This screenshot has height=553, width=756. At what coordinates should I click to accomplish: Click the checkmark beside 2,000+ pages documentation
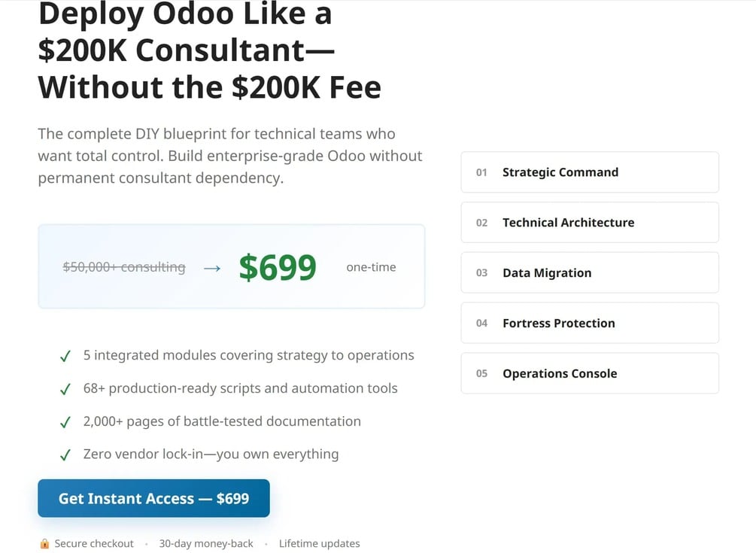pos(65,422)
